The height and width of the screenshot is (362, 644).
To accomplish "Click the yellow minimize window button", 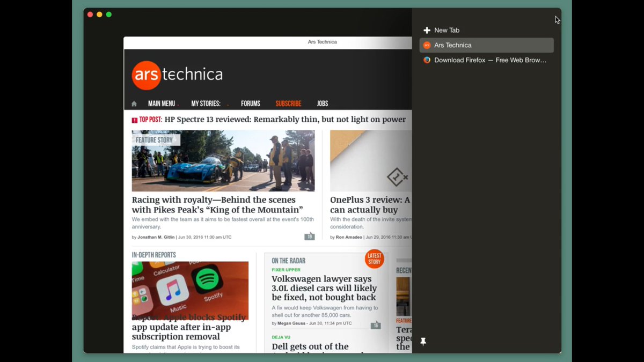I will [99, 14].
